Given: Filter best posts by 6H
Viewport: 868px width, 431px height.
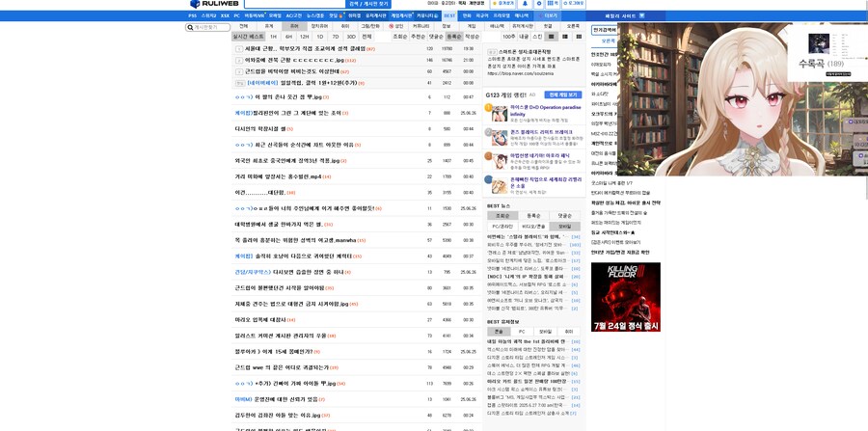Looking at the screenshot, I should click(x=288, y=37).
